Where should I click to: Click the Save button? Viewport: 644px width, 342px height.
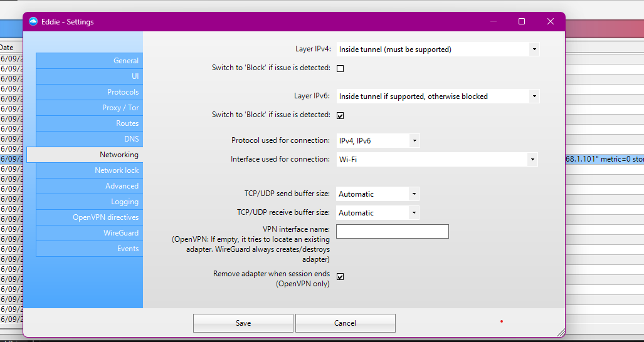point(243,323)
